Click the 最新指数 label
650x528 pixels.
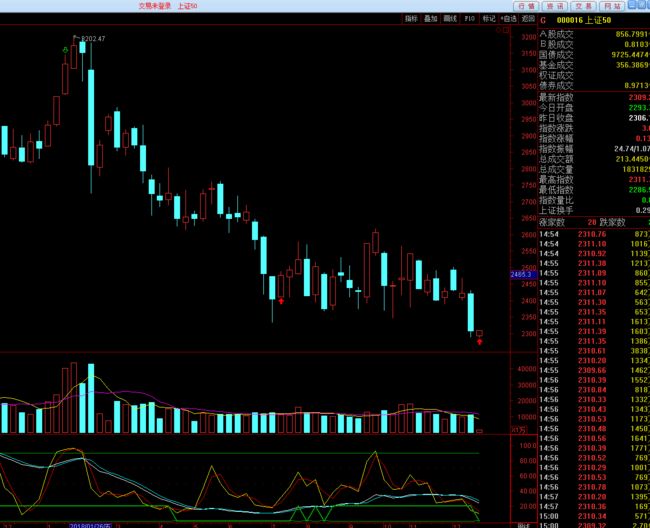tap(556, 97)
